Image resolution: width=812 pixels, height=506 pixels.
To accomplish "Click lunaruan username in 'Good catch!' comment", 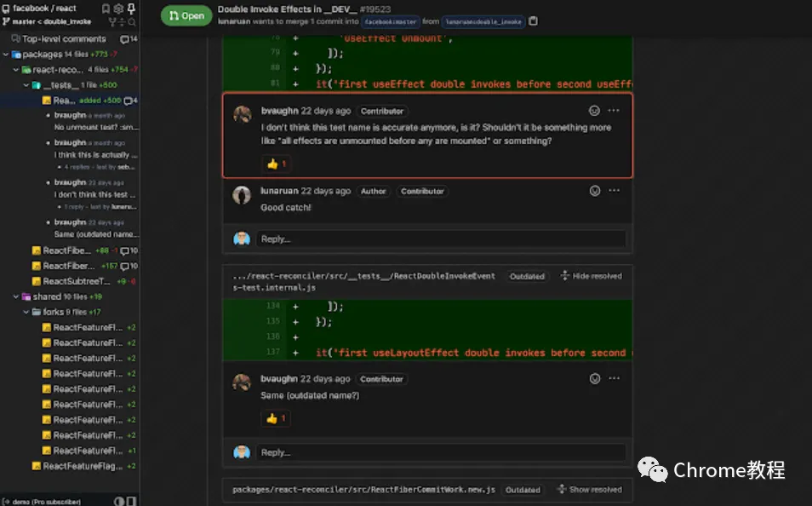I will tap(280, 191).
